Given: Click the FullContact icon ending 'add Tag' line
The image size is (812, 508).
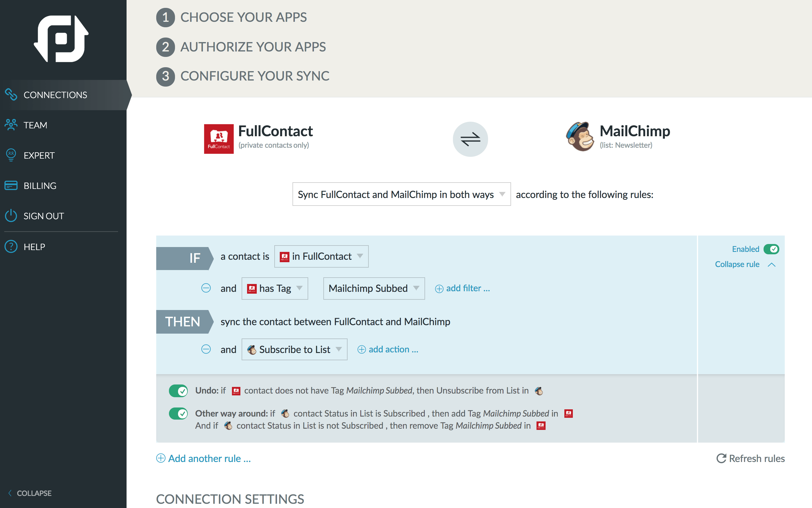Looking at the screenshot, I should click(569, 414).
